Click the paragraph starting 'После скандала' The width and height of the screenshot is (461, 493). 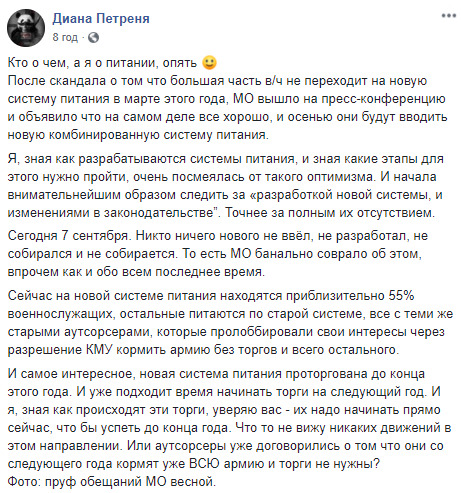[227, 108]
